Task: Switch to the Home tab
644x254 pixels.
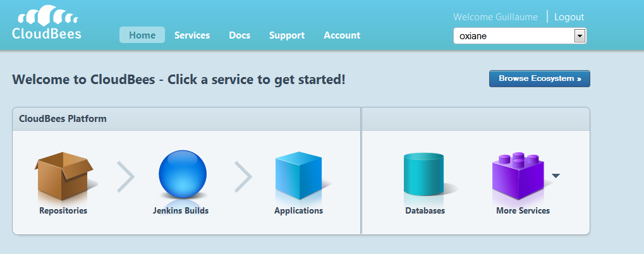Action: coord(142,35)
